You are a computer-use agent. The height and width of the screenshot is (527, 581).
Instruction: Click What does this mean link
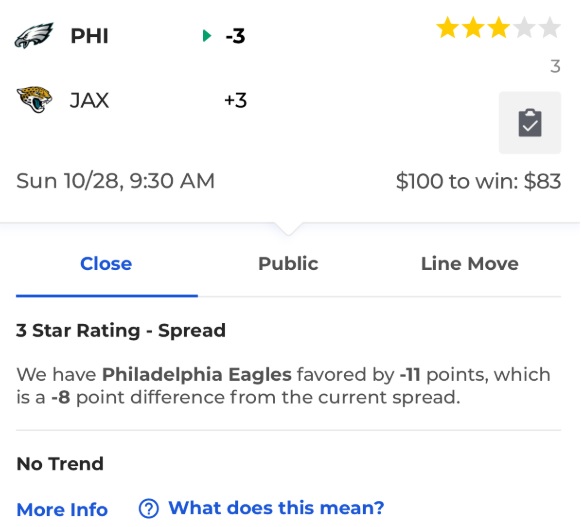pyautogui.click(x=276, y=508)
